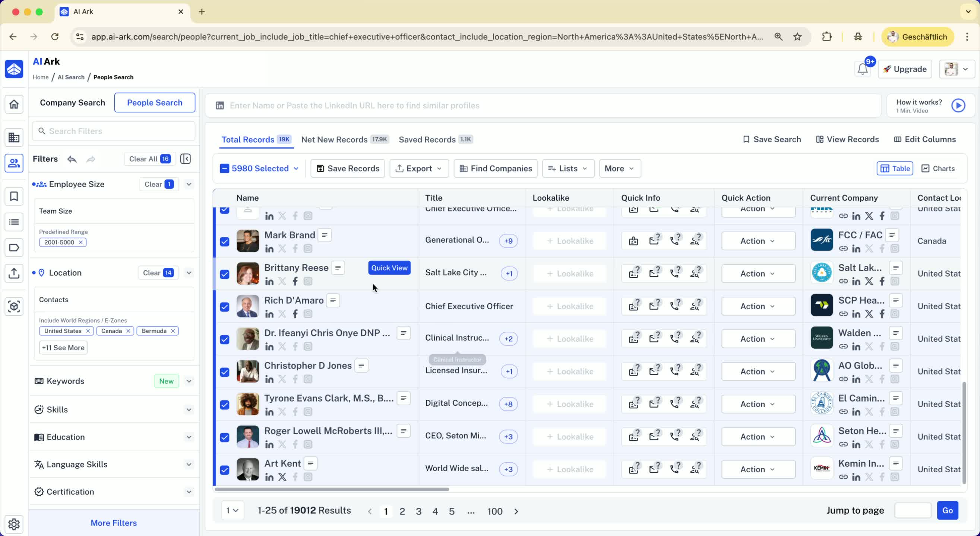Deselect Christopher D Jones checkbox
The width and height of the screenshot is (980, 536).
tap(224, 372)
